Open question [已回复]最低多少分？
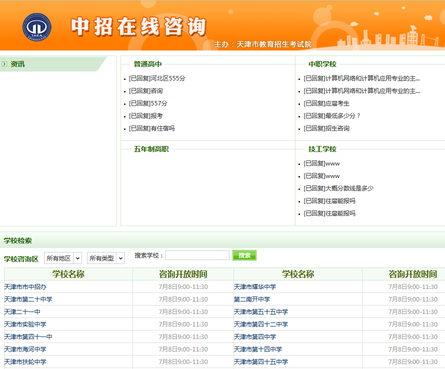The height and width of the screenshot is (369, 445). pyautogui.click(x=332, y=116)
